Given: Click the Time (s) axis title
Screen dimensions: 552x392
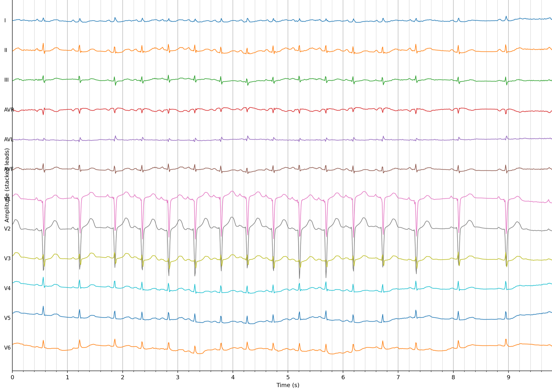Looking at the screenshot, I should [288, 385].
